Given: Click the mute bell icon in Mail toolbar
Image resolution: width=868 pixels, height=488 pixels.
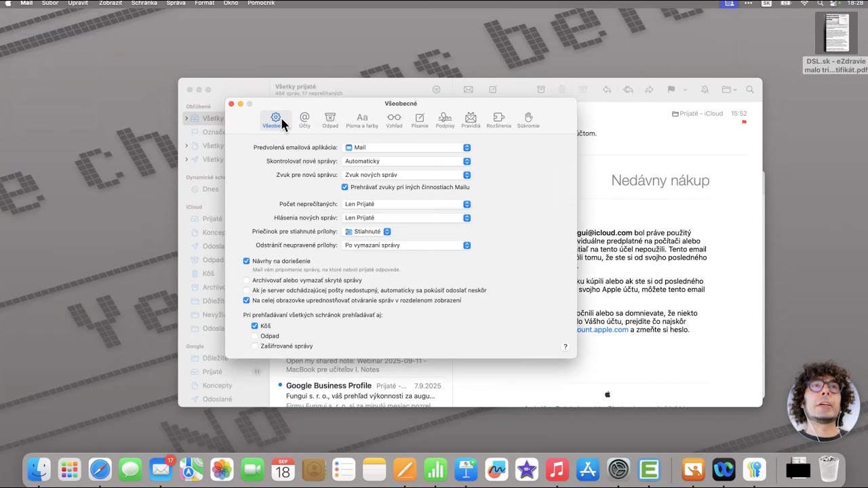Looking at the screenshot, I should (705, 89).
